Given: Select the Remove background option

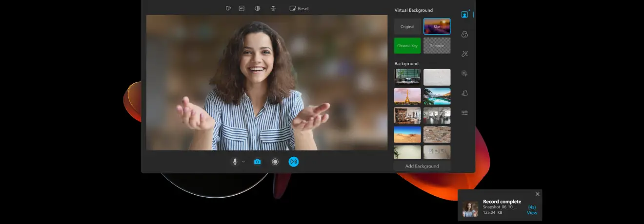Looking at the screenshot, I should pos(437,46).
